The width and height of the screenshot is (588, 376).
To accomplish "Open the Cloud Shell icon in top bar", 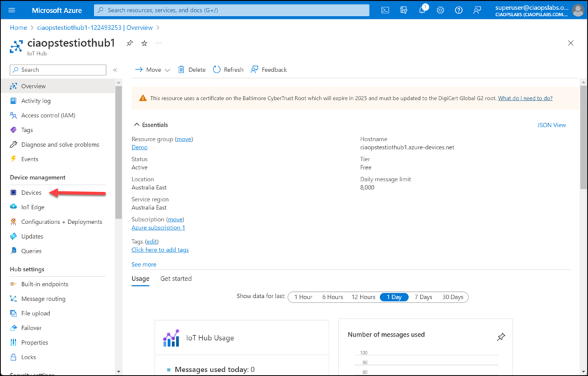I will pos(385,10).
